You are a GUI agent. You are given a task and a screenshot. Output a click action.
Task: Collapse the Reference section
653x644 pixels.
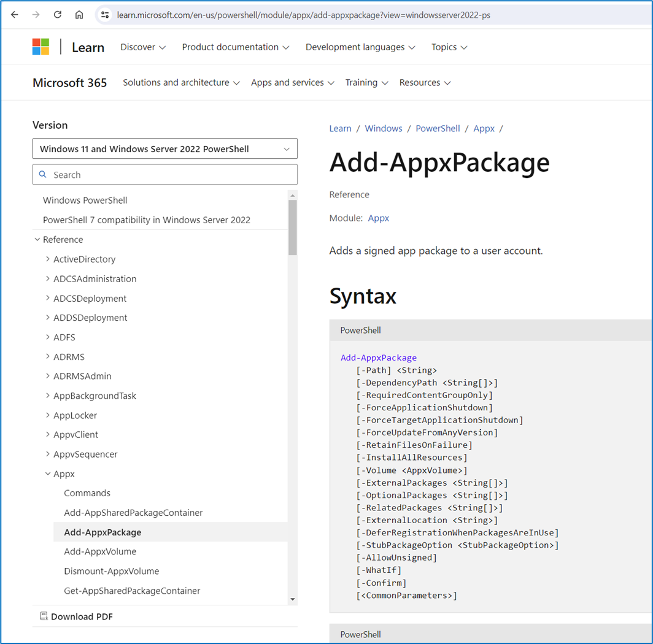point(37,240)
